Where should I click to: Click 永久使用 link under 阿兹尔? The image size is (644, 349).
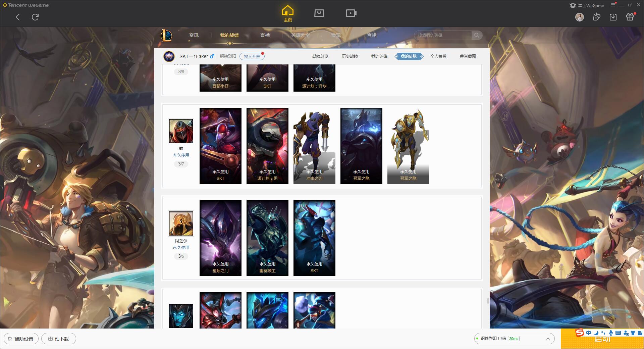[181, 248]
